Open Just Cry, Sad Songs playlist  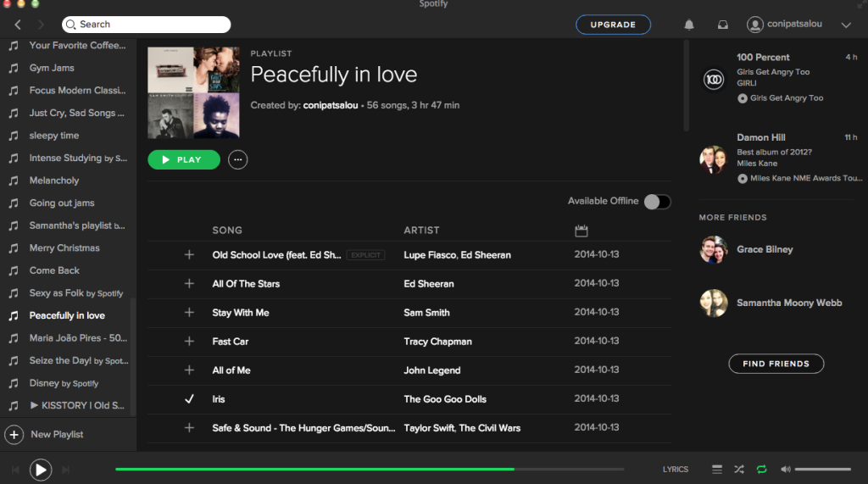(76, 113)
